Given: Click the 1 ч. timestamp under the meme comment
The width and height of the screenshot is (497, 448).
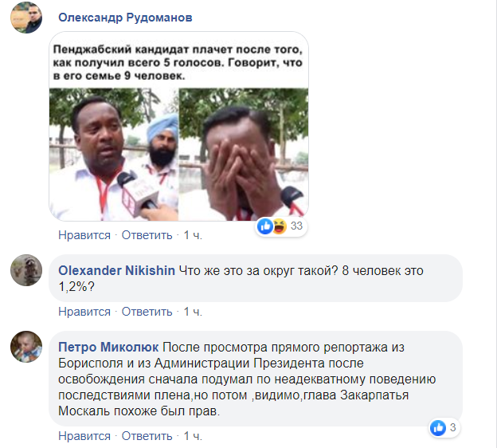Looking at the screenshot, I should click(x=193, y=235).
